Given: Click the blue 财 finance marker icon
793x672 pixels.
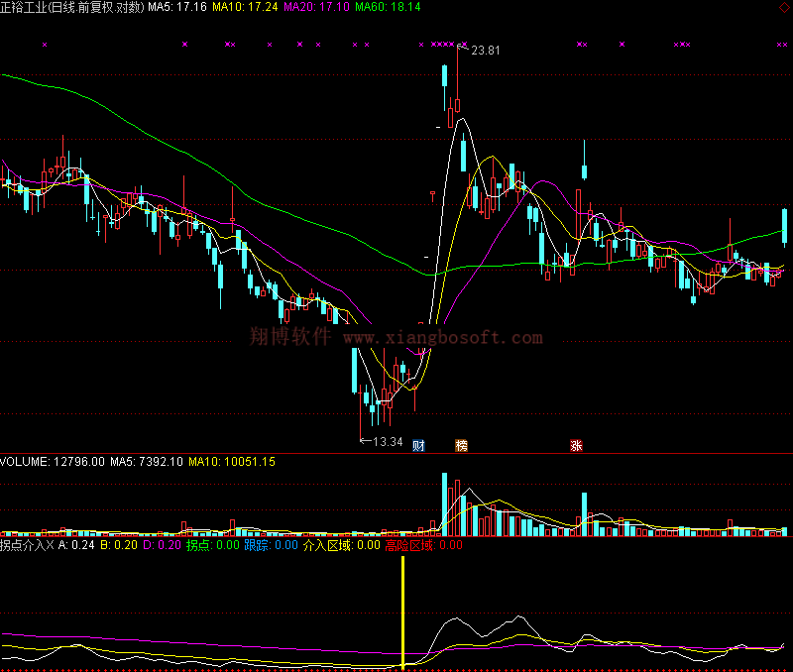Looking at the screenshot, I should [x=418, y=445].
